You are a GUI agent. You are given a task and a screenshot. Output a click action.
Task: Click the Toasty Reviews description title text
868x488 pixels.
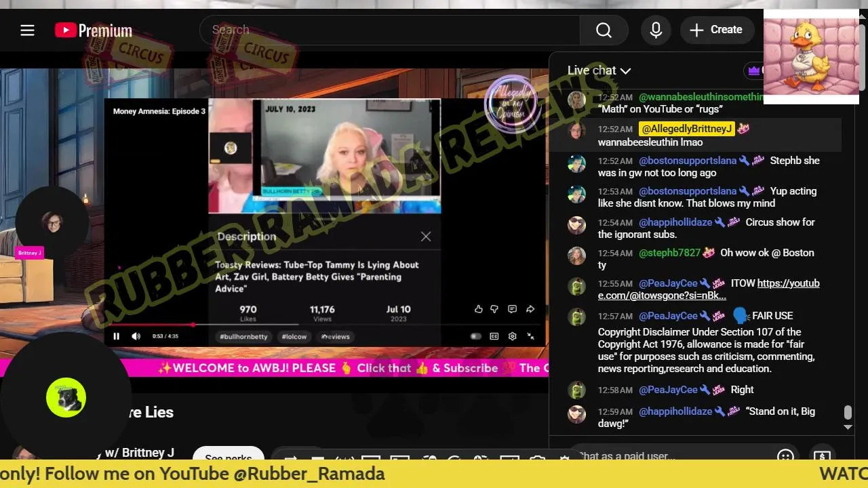point(317,277)
